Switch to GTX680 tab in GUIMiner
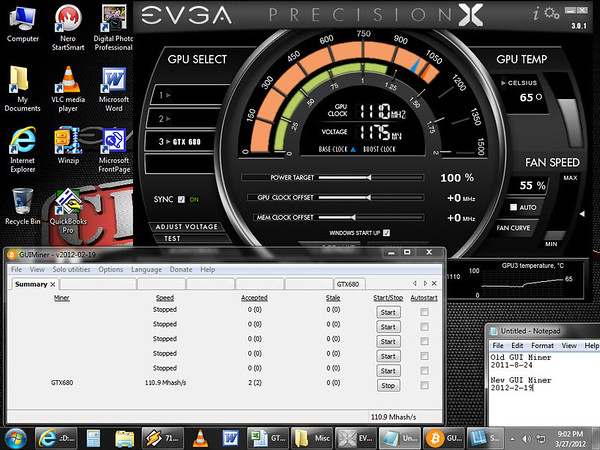The image size is (600, 450). click(x=349, y=284)
